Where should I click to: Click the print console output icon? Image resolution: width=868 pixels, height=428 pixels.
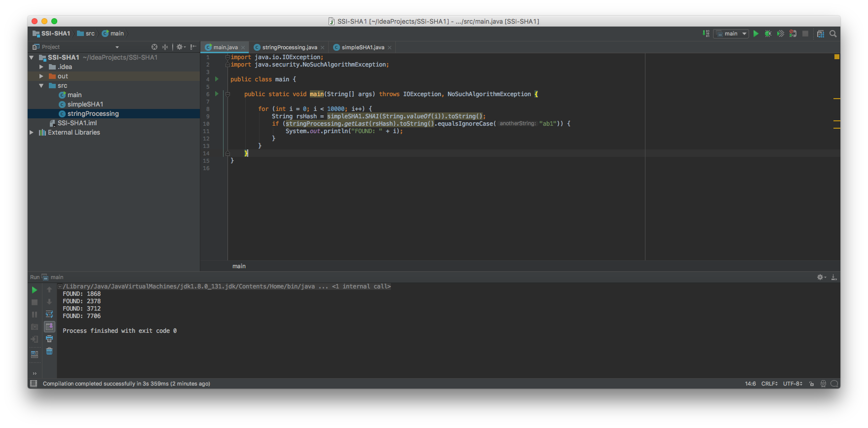coord(49,339)
